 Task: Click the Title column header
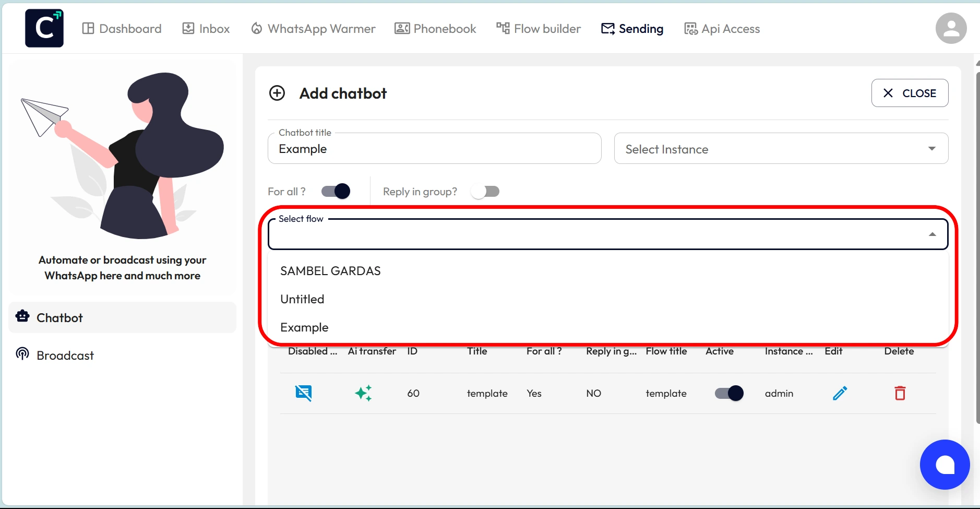pos(477,351)
